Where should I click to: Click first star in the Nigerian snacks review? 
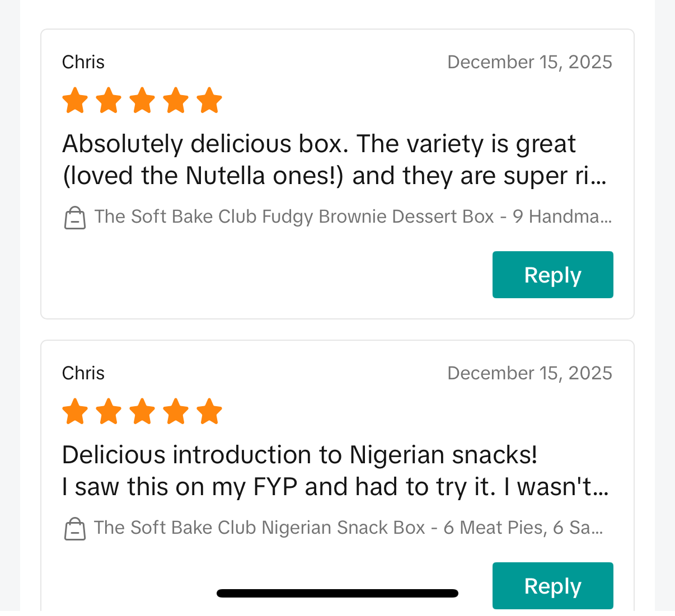point(75,412)
